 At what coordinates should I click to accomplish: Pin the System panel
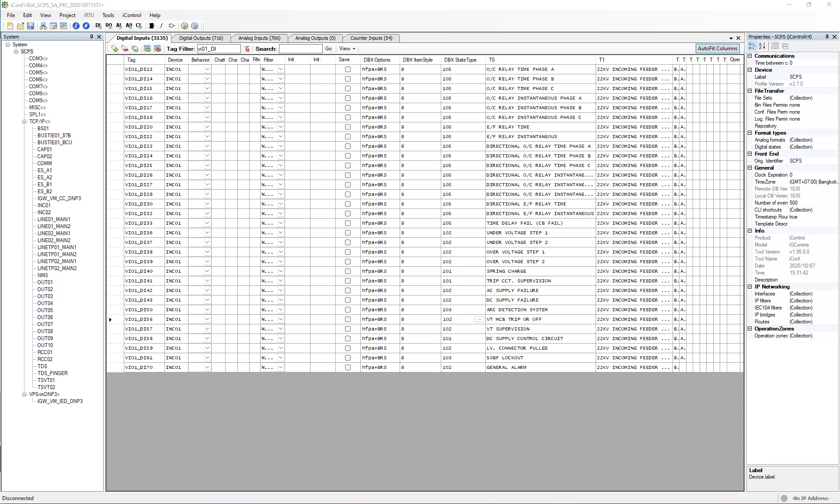pyautogui.click(x=91, y=37)
